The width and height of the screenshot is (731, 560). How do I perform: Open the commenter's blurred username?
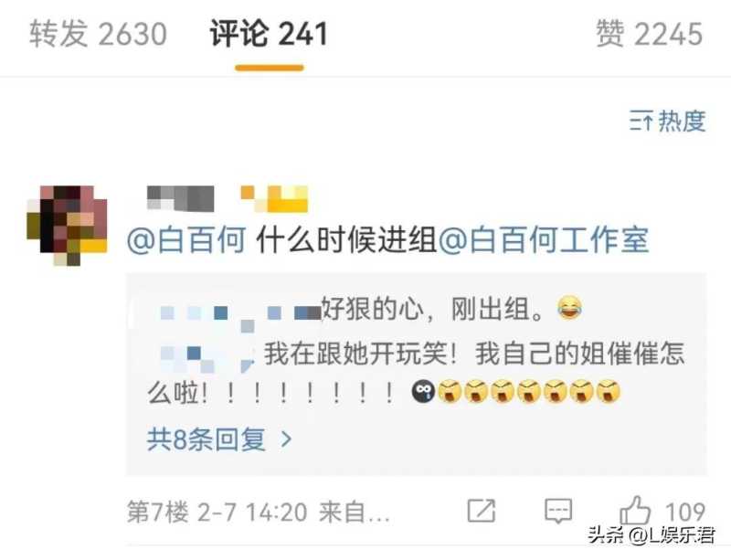click(180, 198)
